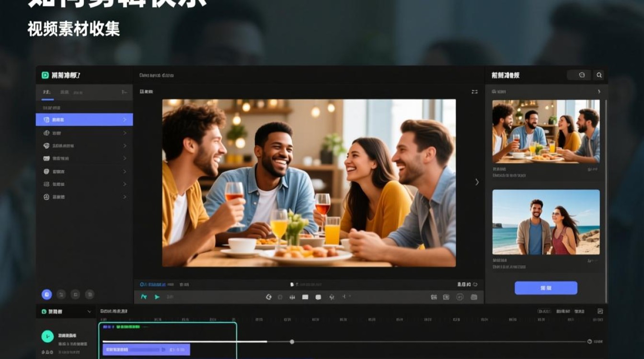The width and height of the screenshot is (644, 359).
Task: Click the speech bubble icon in center toolbar
Action: (318, 297)
